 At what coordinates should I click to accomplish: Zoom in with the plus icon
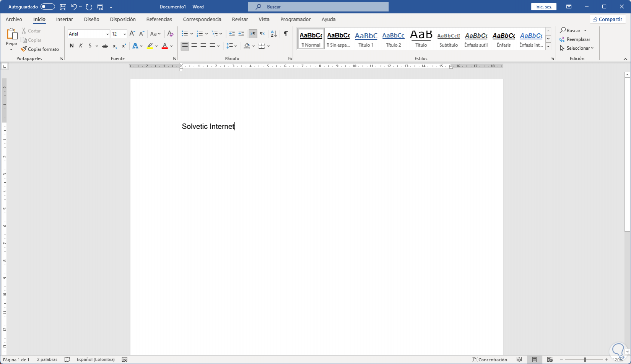tap(607, 359)
